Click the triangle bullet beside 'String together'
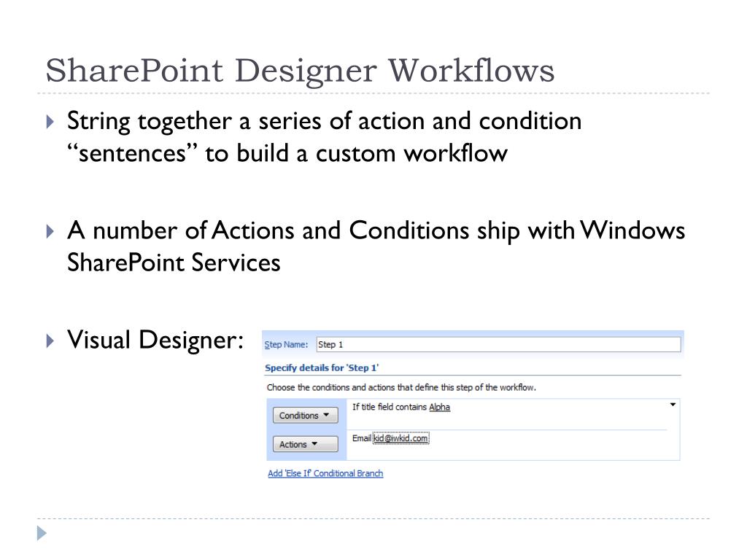Image resolution: width=747 pixels, height=560 pixels. coord(50,122)
